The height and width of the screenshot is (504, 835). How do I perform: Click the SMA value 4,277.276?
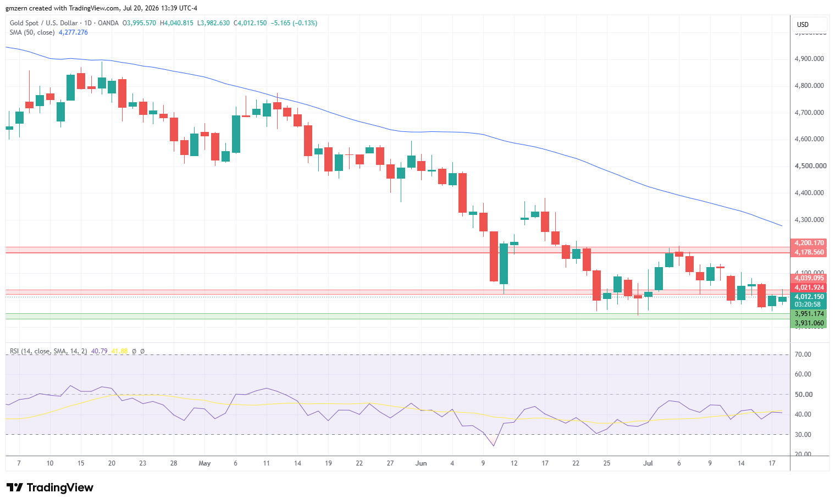[x=73, y=32]
